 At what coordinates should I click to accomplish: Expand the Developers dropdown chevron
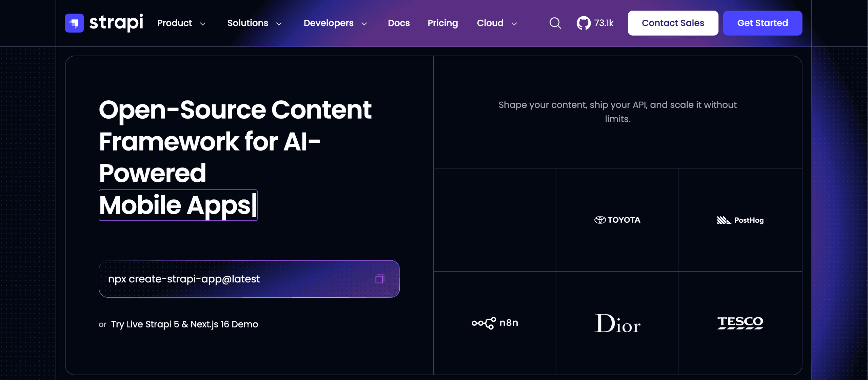point(364,24)
